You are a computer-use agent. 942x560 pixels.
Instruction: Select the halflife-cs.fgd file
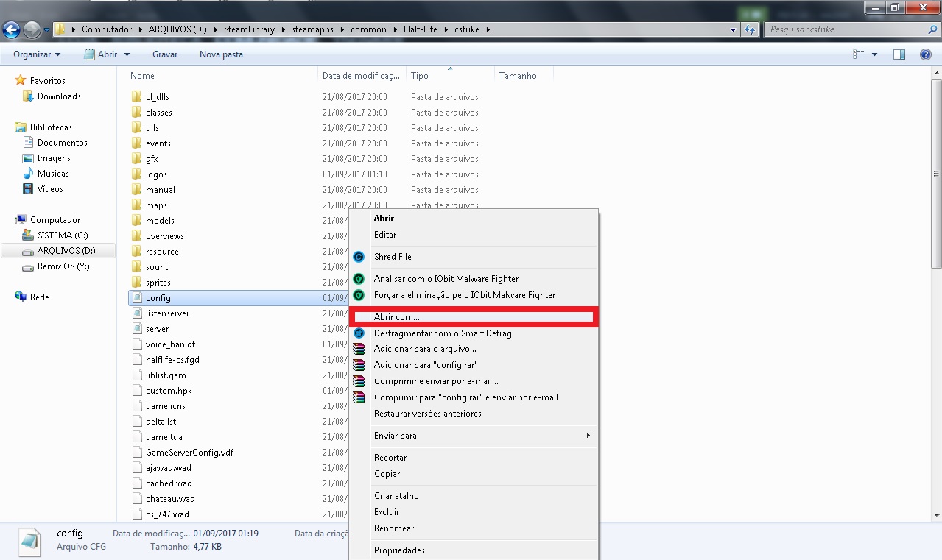172,360
